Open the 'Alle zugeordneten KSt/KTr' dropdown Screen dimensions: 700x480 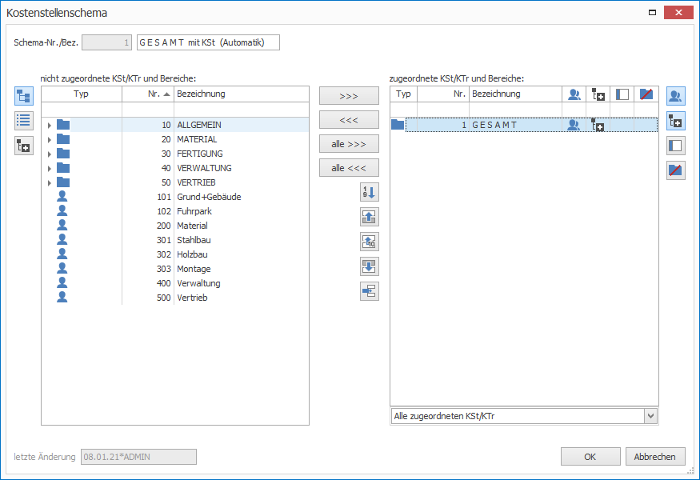[650, 416]
